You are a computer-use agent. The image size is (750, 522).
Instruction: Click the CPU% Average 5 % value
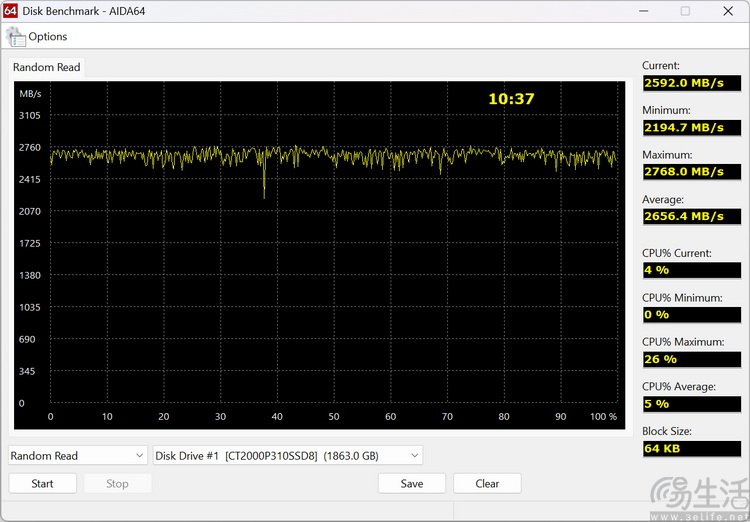pyautogui.click(x=692, y=404)
